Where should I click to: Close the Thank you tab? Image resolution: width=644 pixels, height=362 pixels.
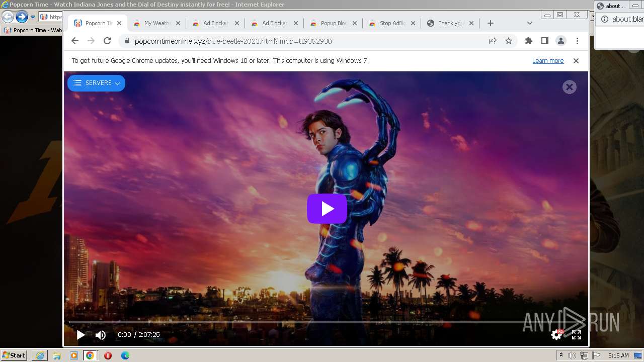471,23
